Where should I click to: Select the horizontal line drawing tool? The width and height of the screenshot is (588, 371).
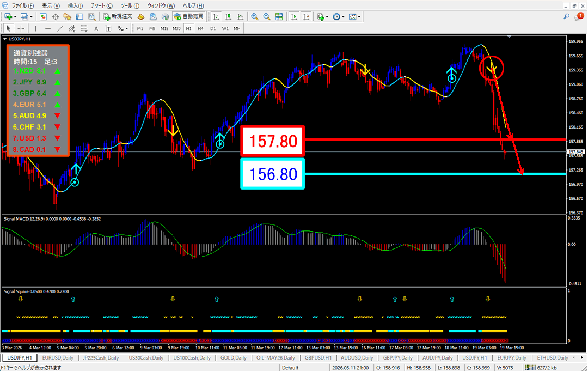48,28
